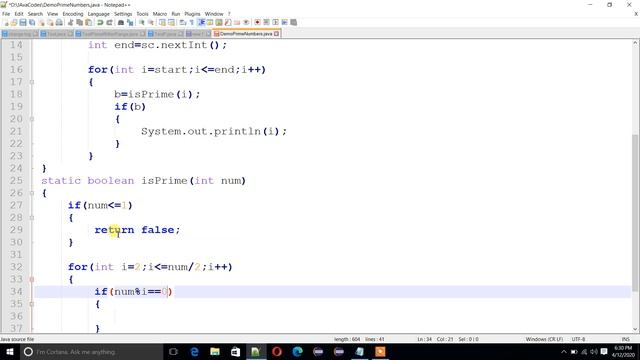
Task: Toggle Word Wrap in toolbar
Action: (x=182, y=22)
